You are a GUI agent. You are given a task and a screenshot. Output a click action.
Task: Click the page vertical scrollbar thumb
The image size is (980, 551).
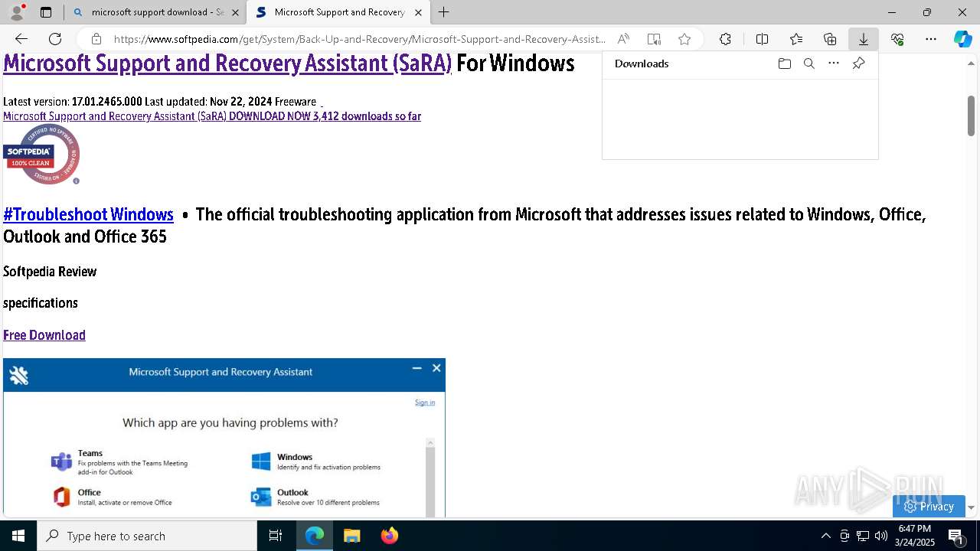(x=971, y=116)
